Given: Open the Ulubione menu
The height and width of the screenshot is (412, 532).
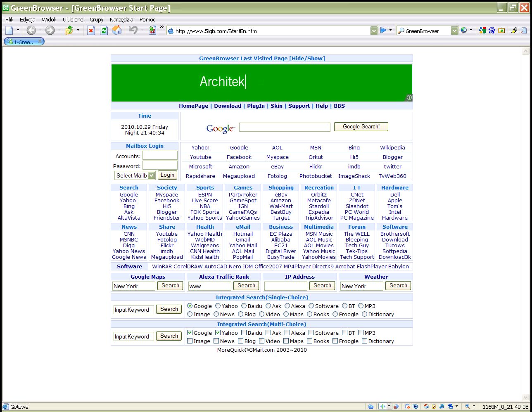Looking at the screenshot, I should 73,19.
